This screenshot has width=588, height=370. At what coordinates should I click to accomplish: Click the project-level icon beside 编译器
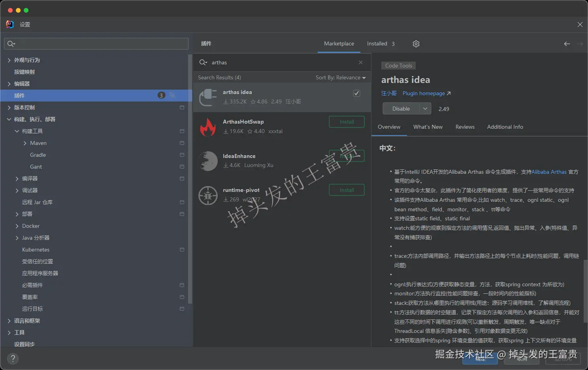(x=182, y=178)
